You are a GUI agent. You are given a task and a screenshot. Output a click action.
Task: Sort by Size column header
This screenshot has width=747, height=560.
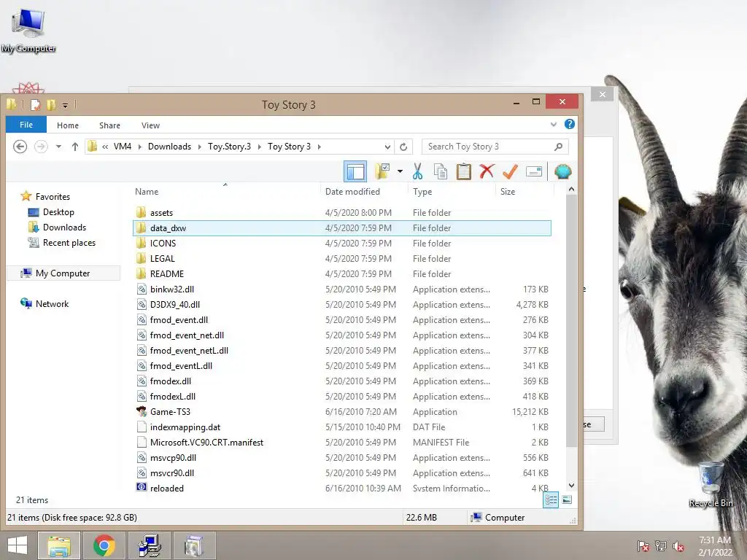(508, 192)
